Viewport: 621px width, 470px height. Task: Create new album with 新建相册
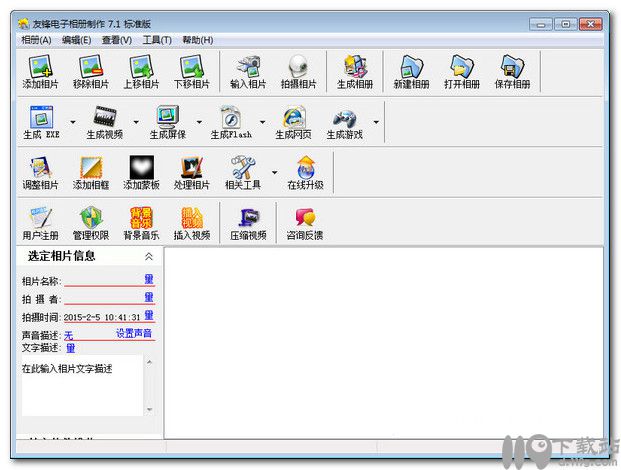411,72
